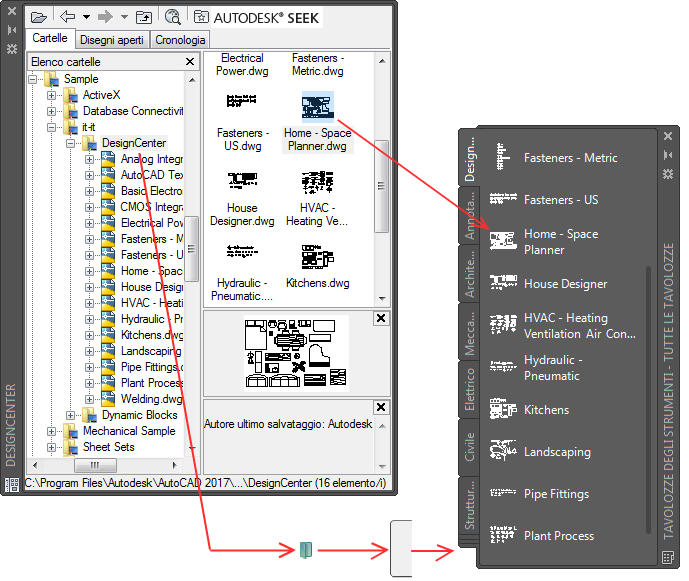Image resolution: width=689 pixels, height=581 pixels.
Task: Close the Elenco cartelle pane
Action: click(190, 62)
